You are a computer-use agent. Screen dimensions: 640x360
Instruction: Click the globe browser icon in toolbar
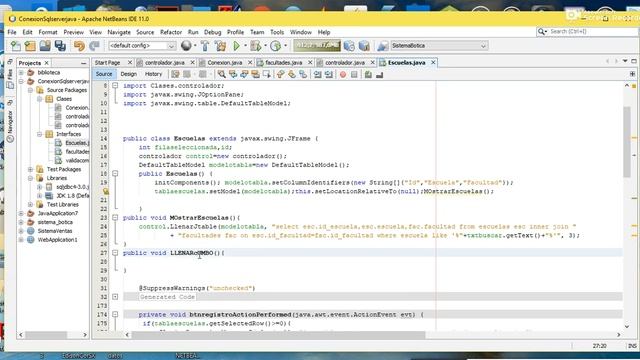(186, 46)
